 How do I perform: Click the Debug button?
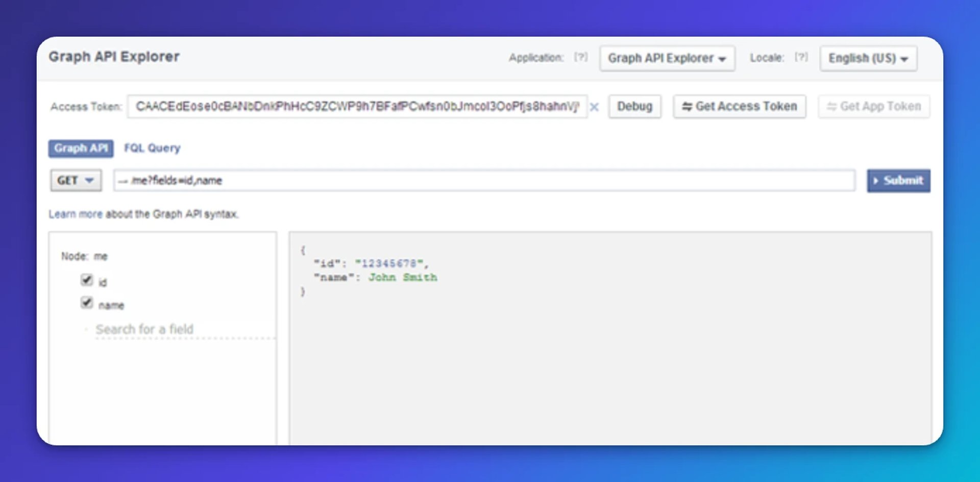tap(634, 106)
